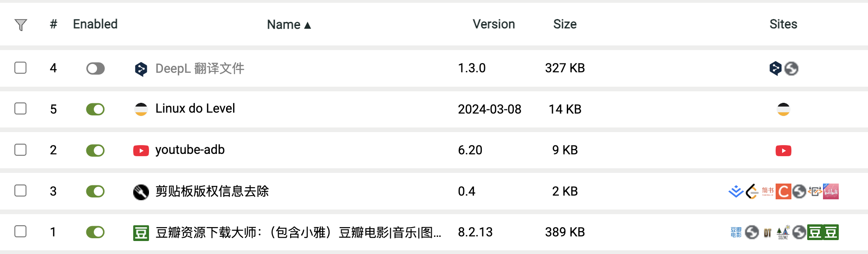Click the green Douban script icon
The image size is (868, 254).
[x=141, y=232]
